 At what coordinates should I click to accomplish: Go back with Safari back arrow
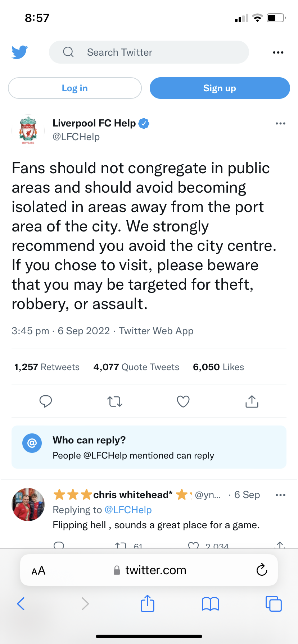(x=21, y=604)
